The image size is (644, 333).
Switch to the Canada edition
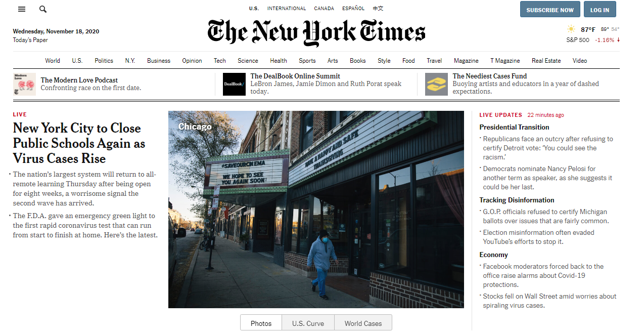pyautogui.click(x=324, y=8)
